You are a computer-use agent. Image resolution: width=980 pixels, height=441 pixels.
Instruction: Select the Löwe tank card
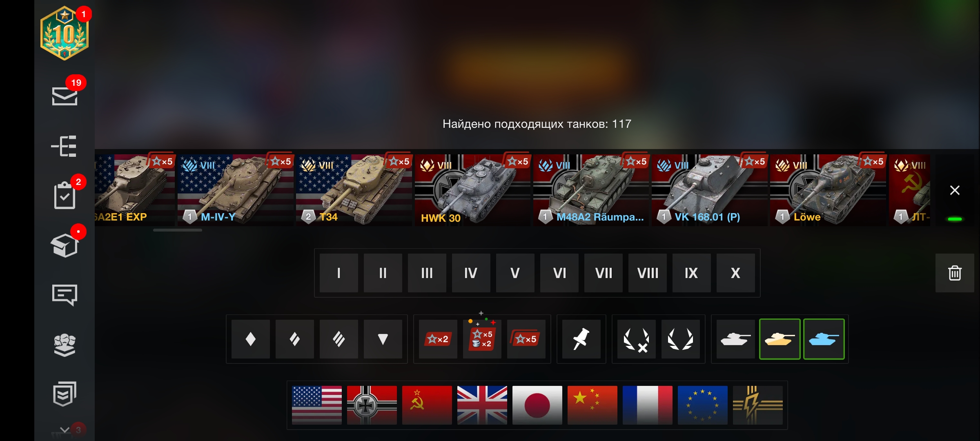click(828, 190)
